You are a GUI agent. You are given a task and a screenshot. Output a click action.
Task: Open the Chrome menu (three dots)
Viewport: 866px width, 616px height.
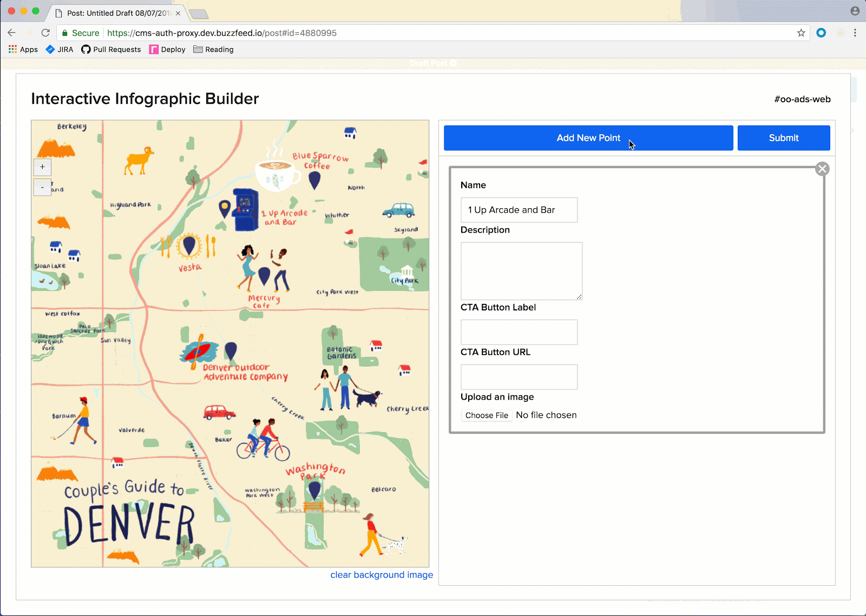pos(855,33)
